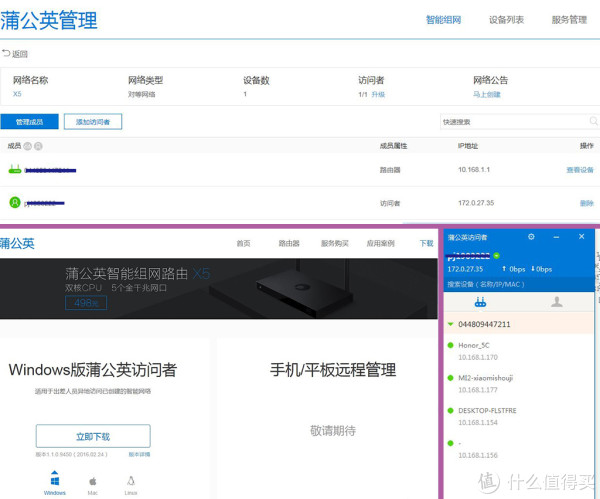This screenshot has height=499, width=600.
Task: Minimize the 蒲公英访问者 client window
Action: 556,237
